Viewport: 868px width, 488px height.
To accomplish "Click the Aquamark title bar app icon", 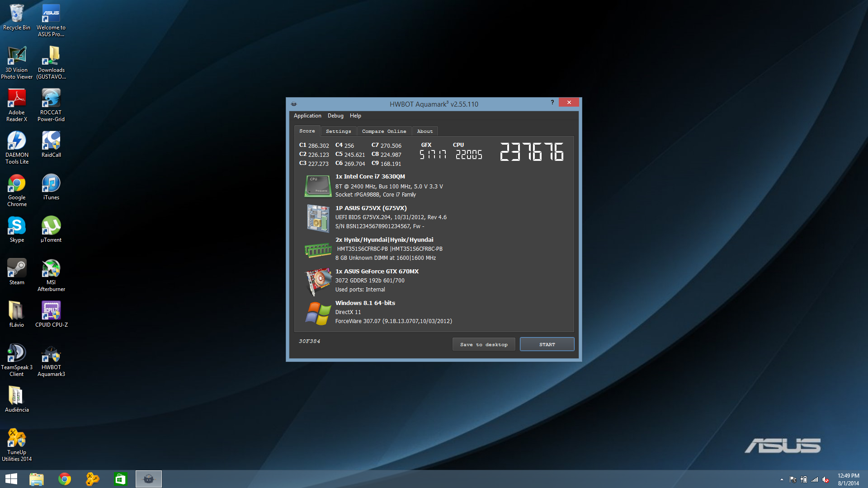I will pyautogui.click(x=294, y=103).
